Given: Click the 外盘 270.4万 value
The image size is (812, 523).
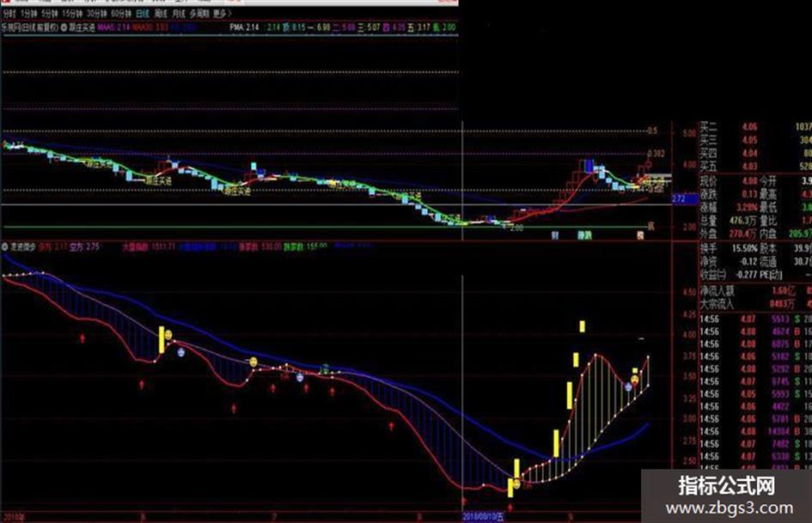Looking at the screenshot, I should (x=743, y=234).
